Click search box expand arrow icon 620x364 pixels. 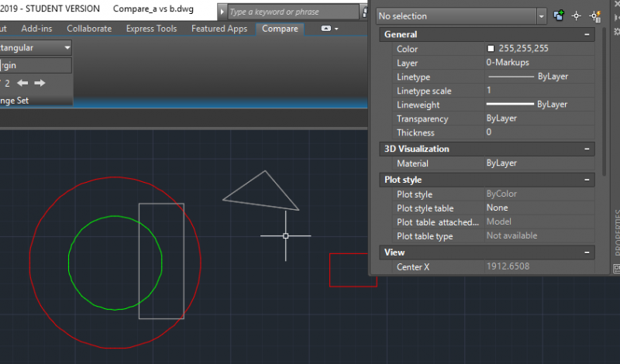point(222,12)
